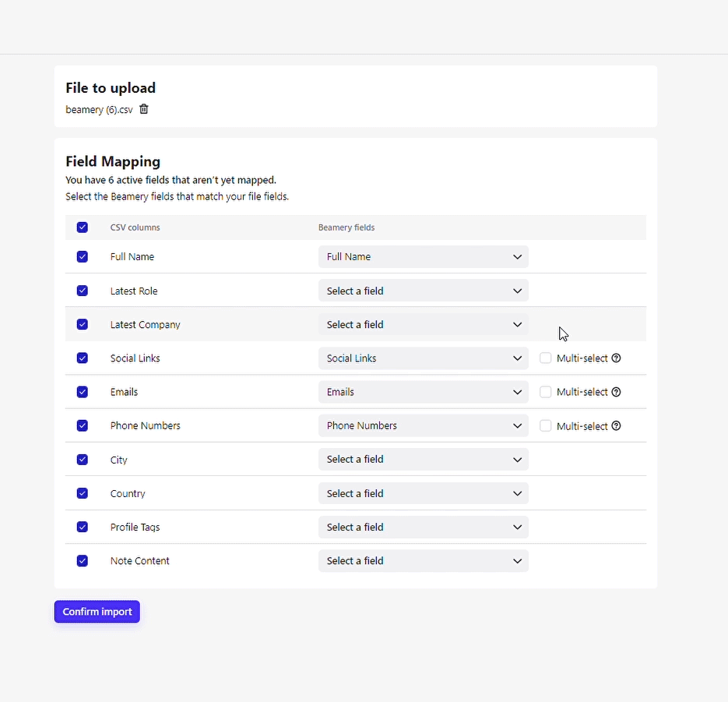Toggle the select-all checkbox in header row

click(83, 228)
